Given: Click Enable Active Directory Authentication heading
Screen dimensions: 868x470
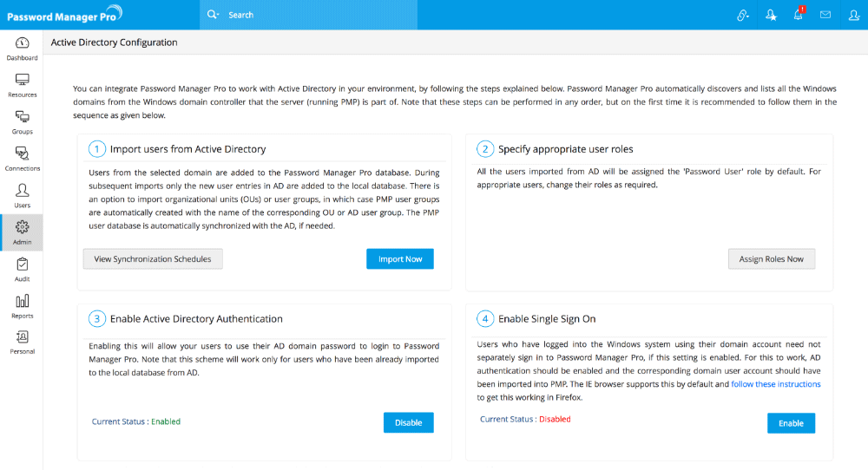Looking at the screenshot, I should coord(196,319).
